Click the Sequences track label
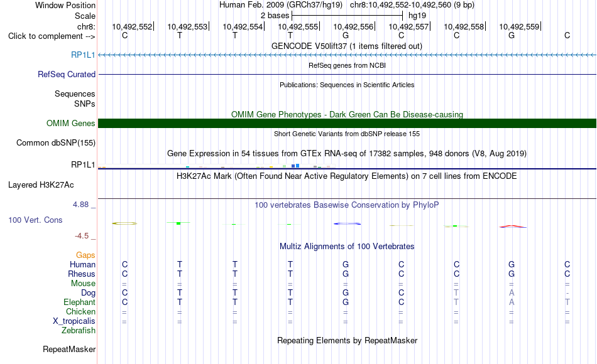 [x=75, y=94]
